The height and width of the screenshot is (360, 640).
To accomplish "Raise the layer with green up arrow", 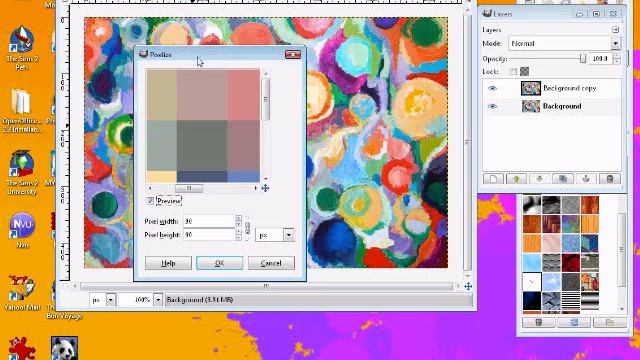I will tap(516, 179).
